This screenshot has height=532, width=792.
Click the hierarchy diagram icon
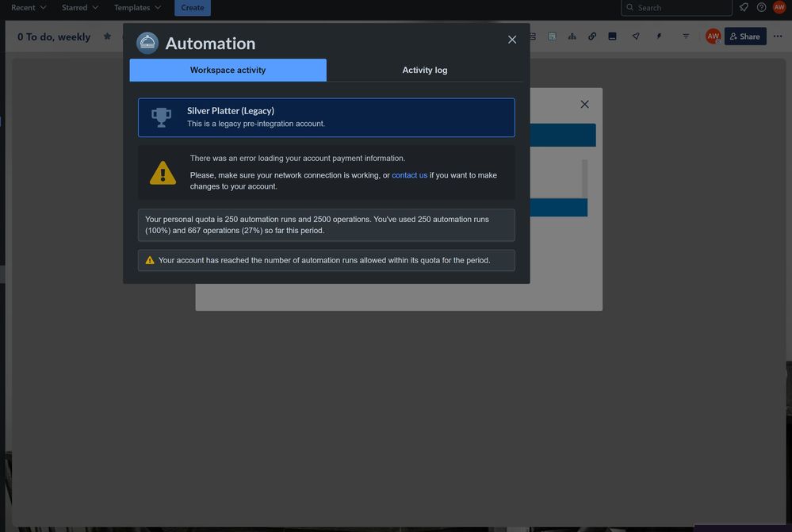pyautogui.click(x=572, y=35)
